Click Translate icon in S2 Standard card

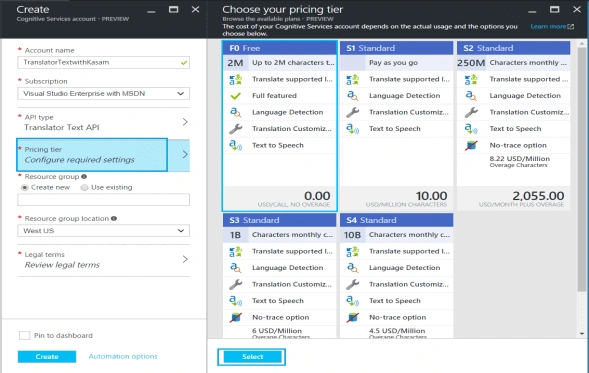pos(471,79)
